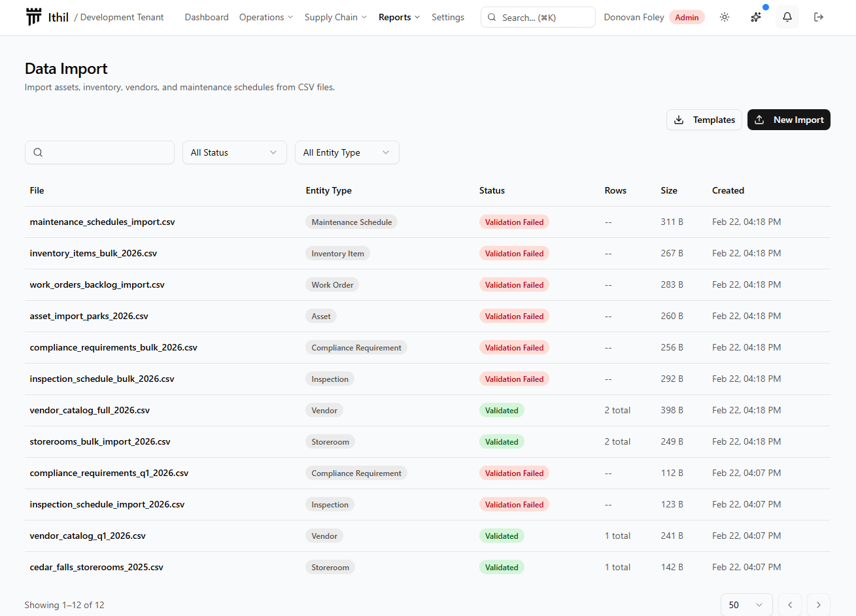Image resolution: width=856 pixels, height=616 pixels.
Task: Sort by the Status column header
Action: click(492, 190)
